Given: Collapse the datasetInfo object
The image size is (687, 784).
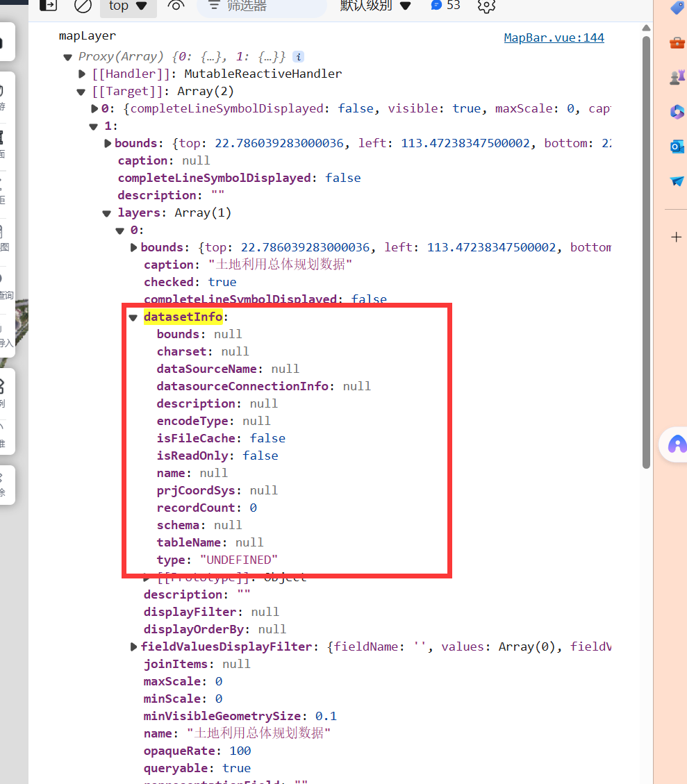Looking at the screenshot, I should click(x=133, y=317).
